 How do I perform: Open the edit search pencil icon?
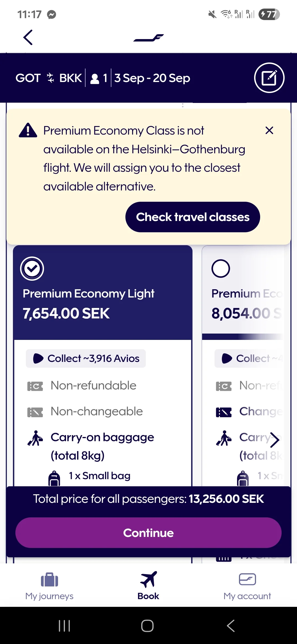point(269,78)
